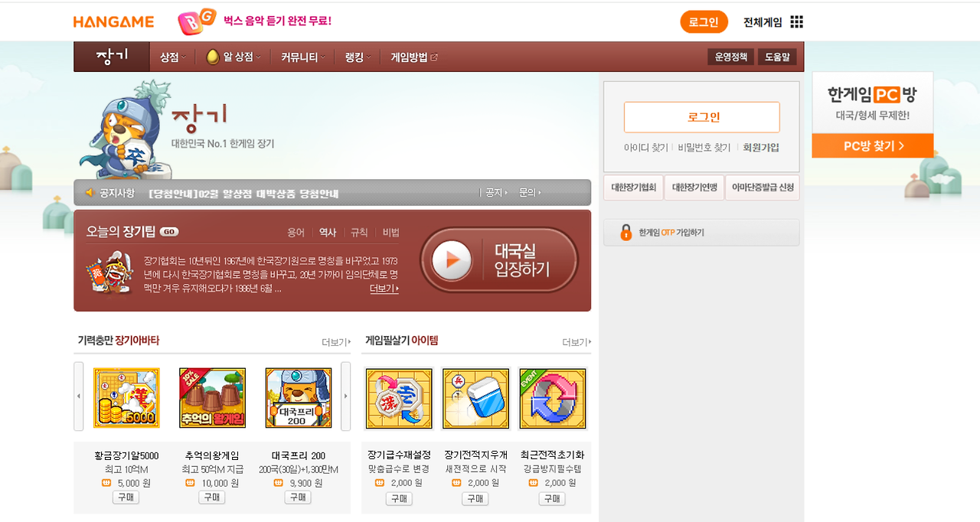Viewport: 980px width, 522px height.
Task: Click the GO badge beside 오늘의 장기팁
Action: click(x=170, y=232)
